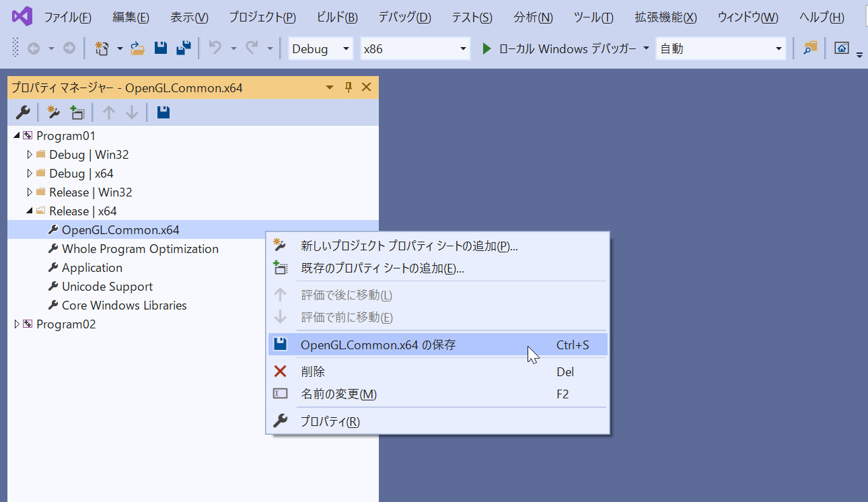868x502 pixels.
Task: Click Add Existing Property Sheet panel icon
Action: pyautogui.click(x=77, y=112)
